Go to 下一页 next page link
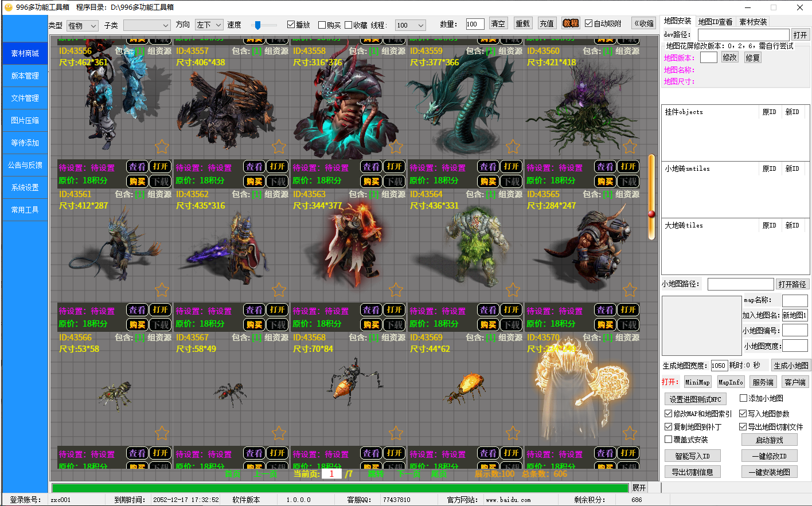 408,474
